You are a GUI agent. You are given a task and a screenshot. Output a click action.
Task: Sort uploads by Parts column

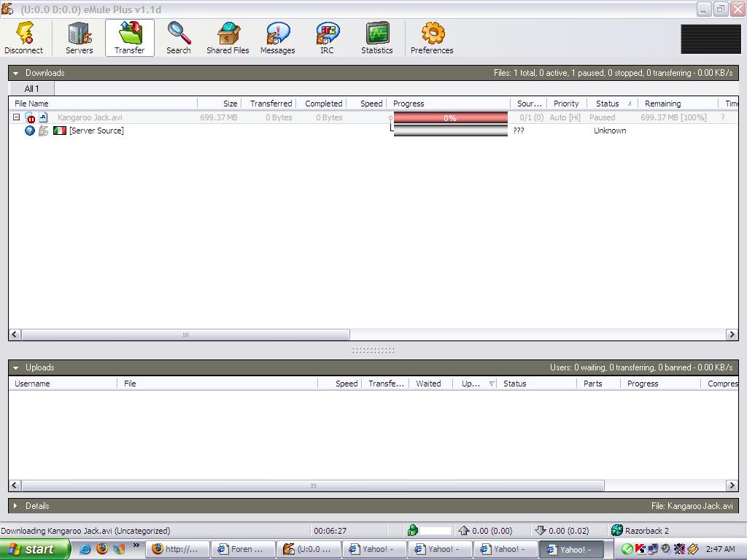[598, 384]
